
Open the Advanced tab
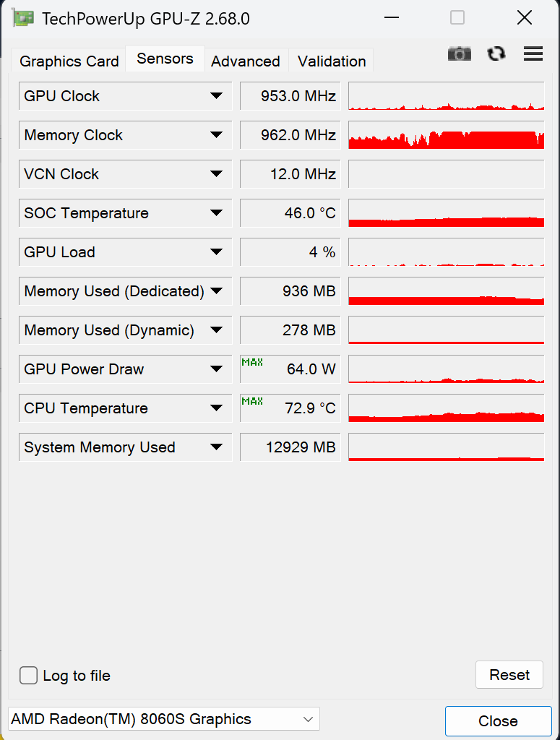(x=246, y=61)
